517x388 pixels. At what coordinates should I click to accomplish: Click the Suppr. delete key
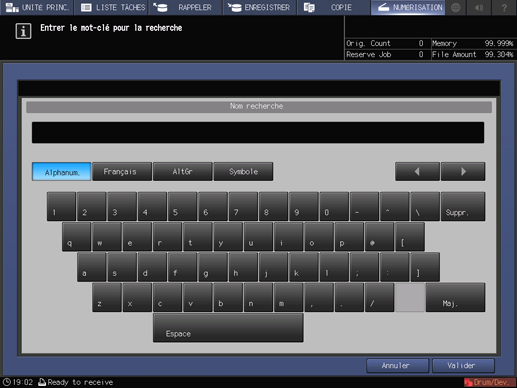[x=463, y=206]
